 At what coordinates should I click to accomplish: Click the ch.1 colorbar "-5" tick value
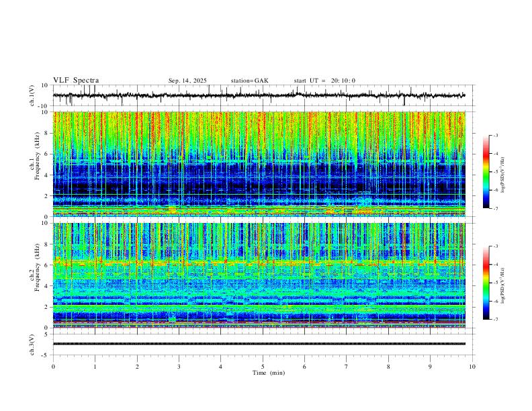495,172
